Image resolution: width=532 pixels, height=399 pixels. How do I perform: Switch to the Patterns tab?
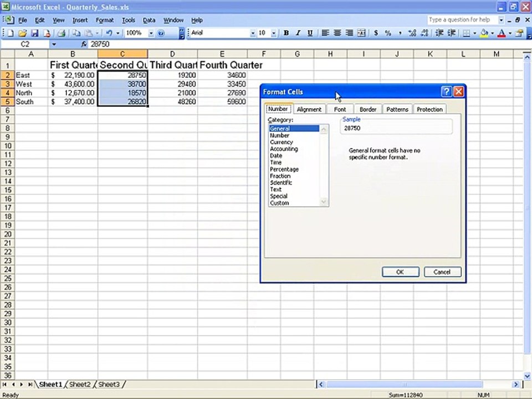(397, 109)
